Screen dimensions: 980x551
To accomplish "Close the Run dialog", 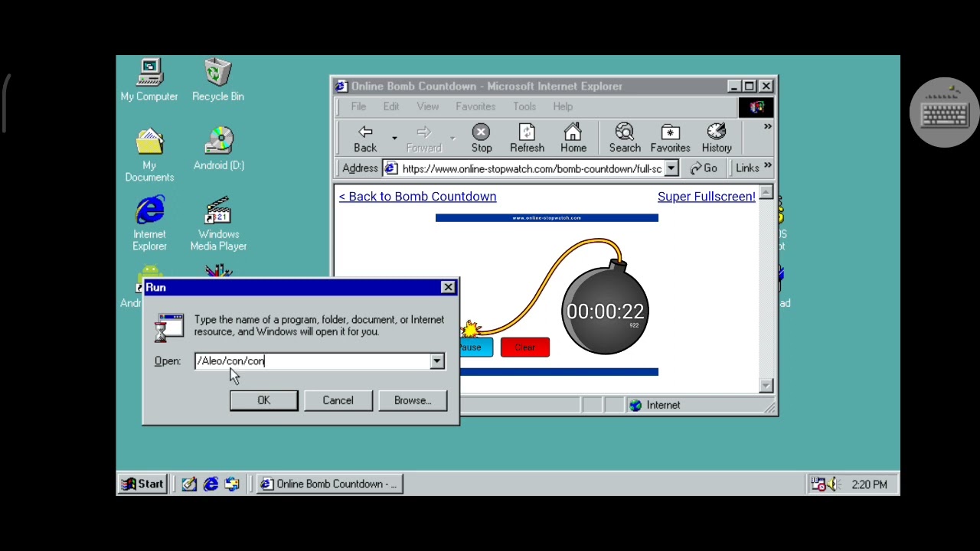I will 448,287.
